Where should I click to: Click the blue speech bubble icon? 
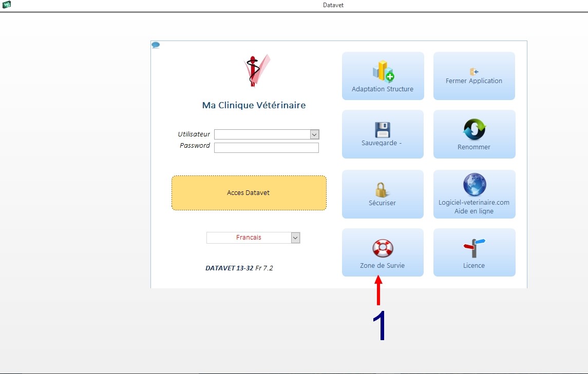pyautogui.click(x=156, y=45)
